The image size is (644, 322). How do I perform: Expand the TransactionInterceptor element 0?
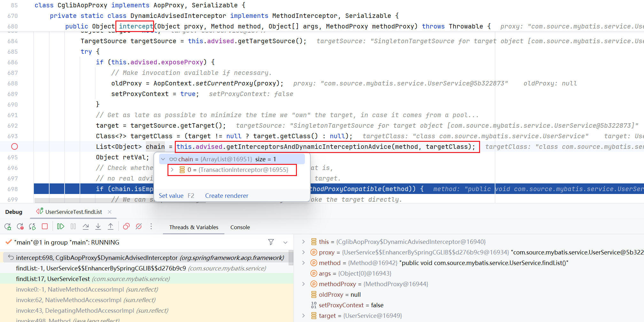pos(172,170)
